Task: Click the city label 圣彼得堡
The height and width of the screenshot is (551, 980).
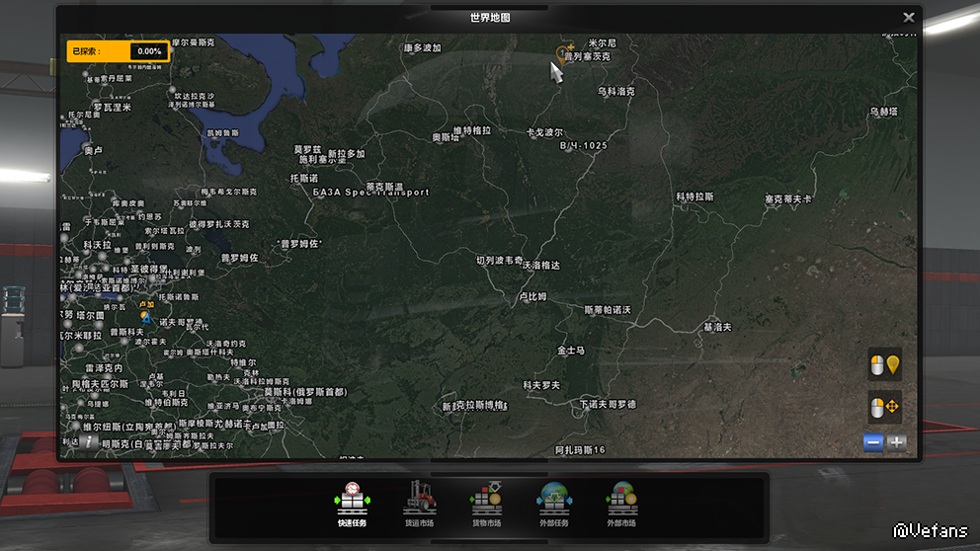Action: 149,269
